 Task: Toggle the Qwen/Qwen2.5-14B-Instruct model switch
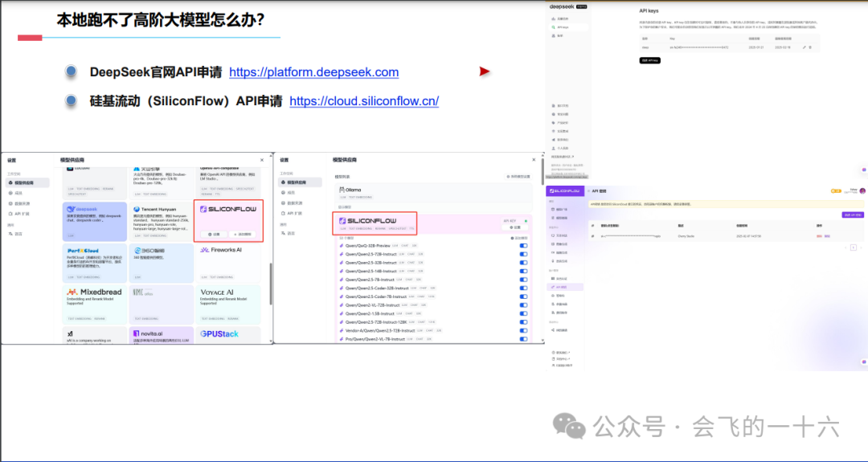pos(523,271)
